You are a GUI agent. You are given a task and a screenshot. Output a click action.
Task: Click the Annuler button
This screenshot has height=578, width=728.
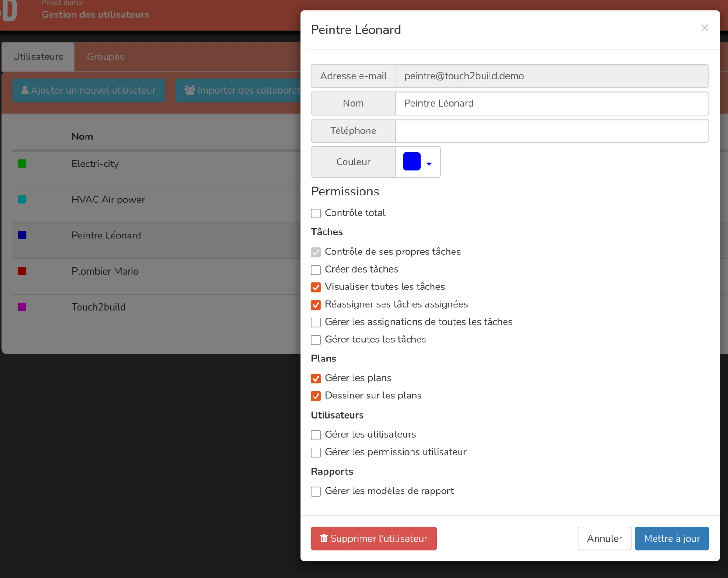pos(604,539)
